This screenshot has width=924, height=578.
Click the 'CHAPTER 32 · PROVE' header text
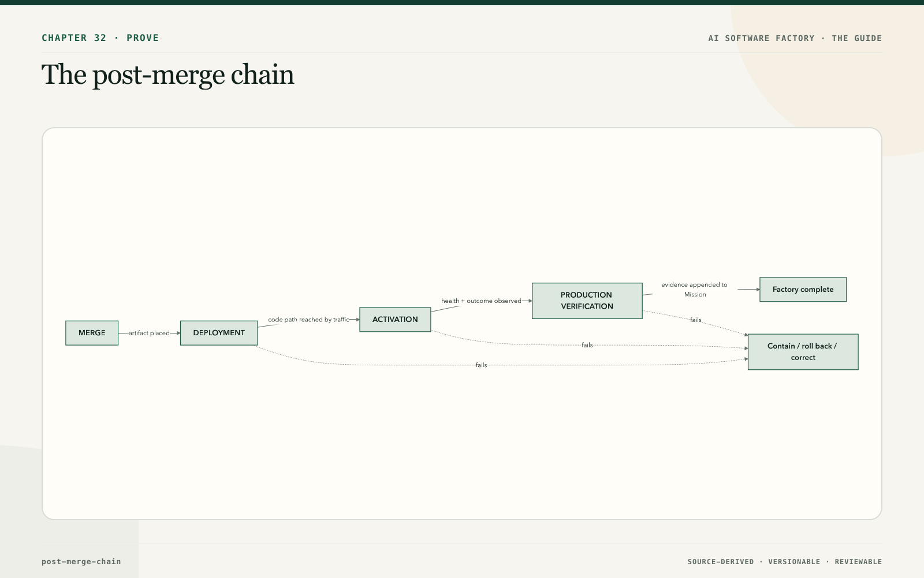(100, 38)
